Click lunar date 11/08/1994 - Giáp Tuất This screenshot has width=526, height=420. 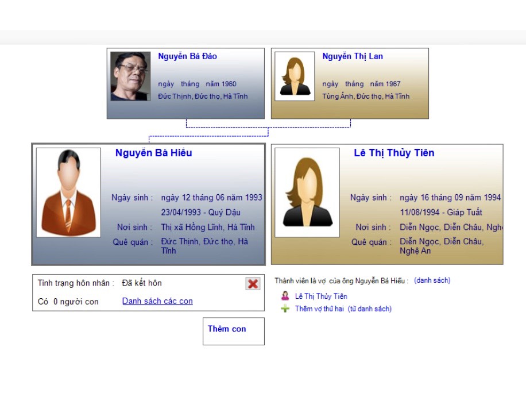pyautogui.click(x=441, y=212)
